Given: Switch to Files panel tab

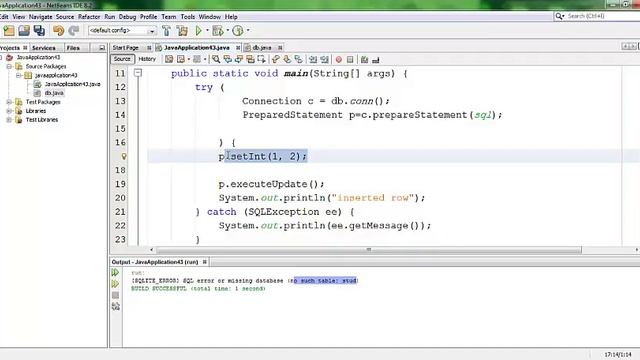Looking at the screenshot, I should (73, 48).
